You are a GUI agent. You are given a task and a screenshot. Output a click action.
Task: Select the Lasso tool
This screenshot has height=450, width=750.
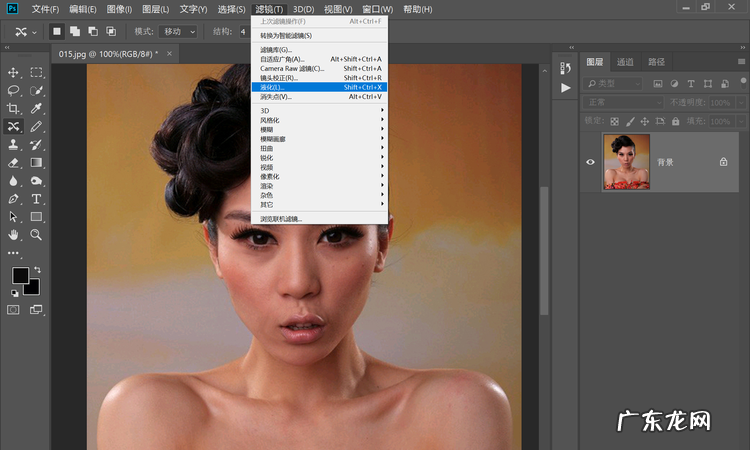[14, 90]
